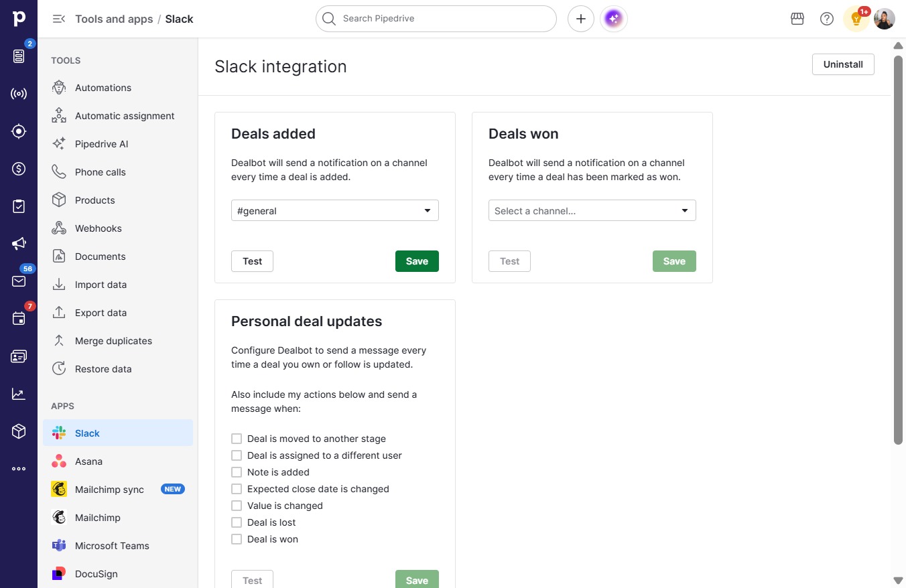The height and width of the screenshot is (588, 906).
Task: Open the purple AI assistant sparkle button
Action: (614, 19)
